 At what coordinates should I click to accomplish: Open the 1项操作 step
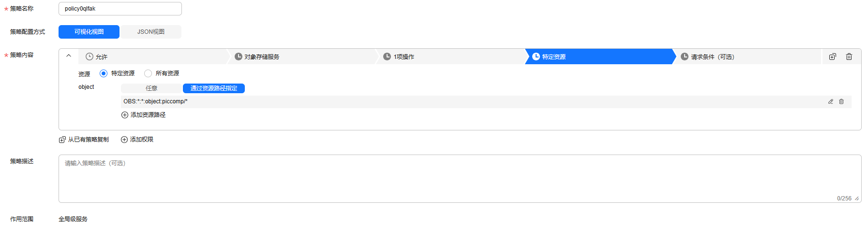[x=452, y=57]
